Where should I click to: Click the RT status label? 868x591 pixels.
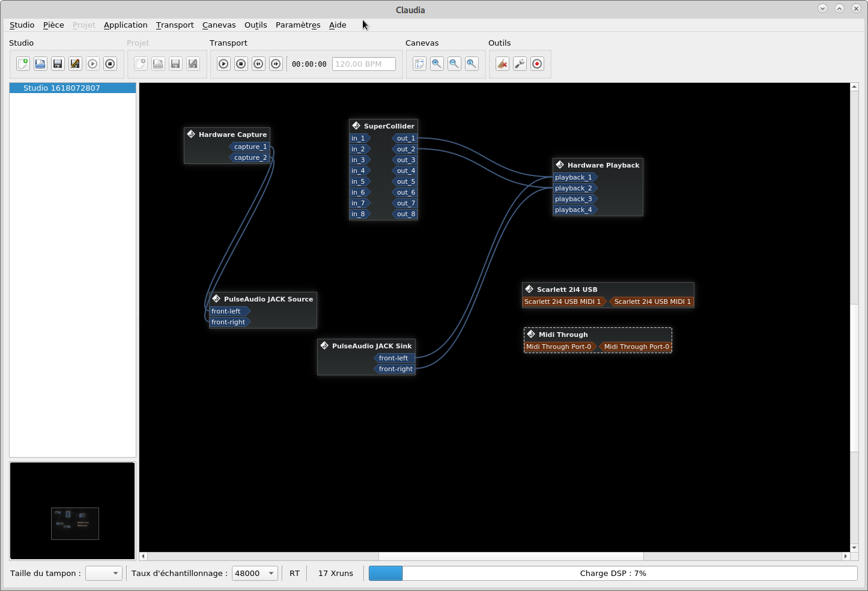[x=294, y=574]
